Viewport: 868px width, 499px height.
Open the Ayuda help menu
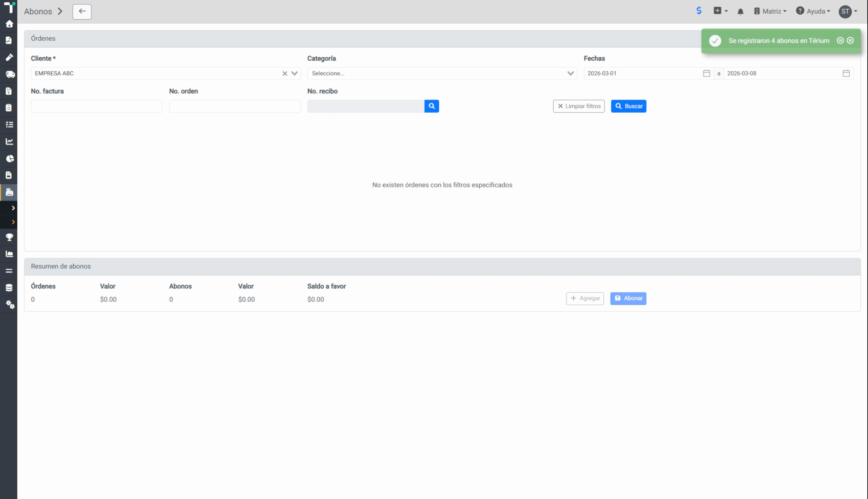[x=813, y=11]
